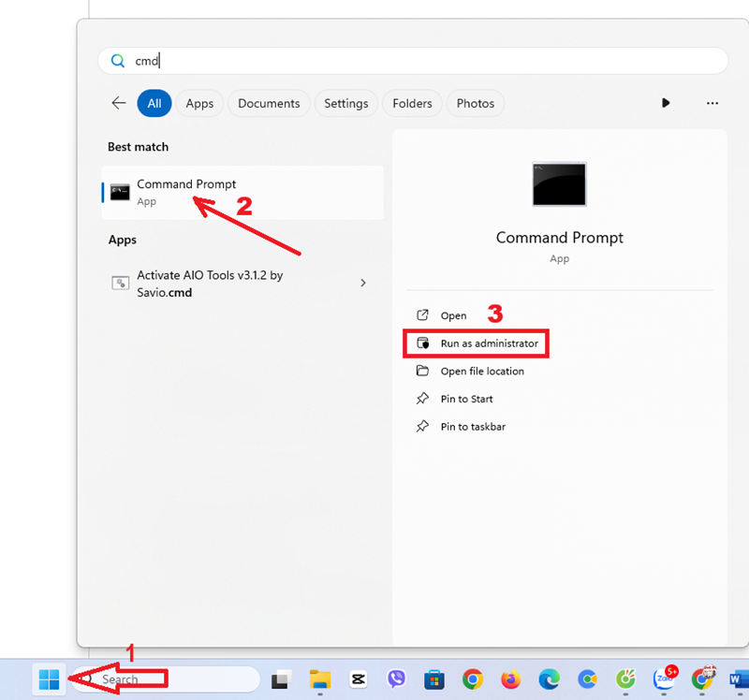
Task: Open Viber from the taskbar
Action: click(396, 678)
